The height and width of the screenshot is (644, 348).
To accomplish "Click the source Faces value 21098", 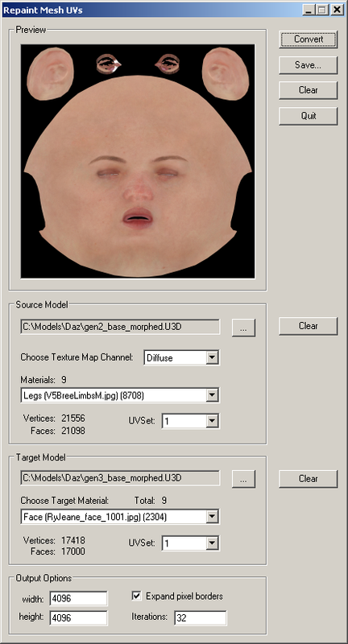I will click(x=73, y=431).
